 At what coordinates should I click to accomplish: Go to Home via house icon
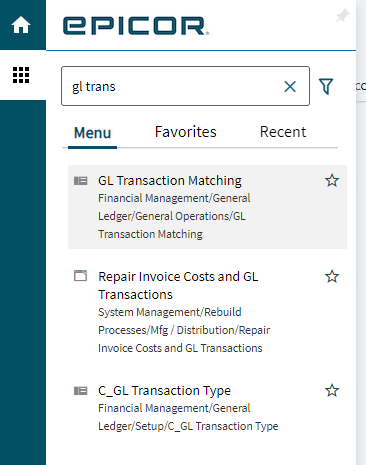click(21, 25)
